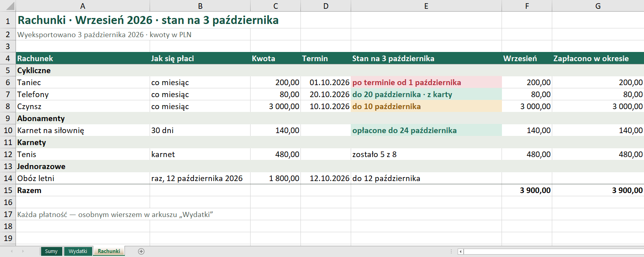Click the 'Jednorazowe' group row
Viewport: 644px width, 257px height.
click(x=330, y=166)
